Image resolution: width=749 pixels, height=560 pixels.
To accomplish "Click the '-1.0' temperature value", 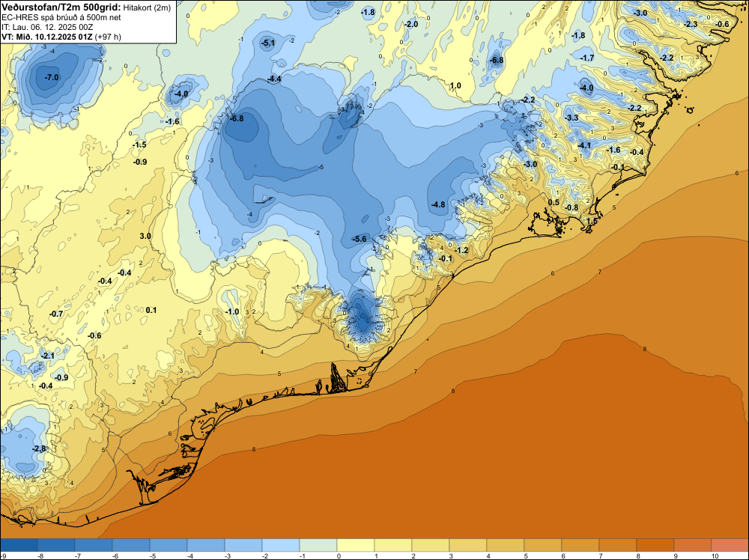I will click(x=232, y=311).
